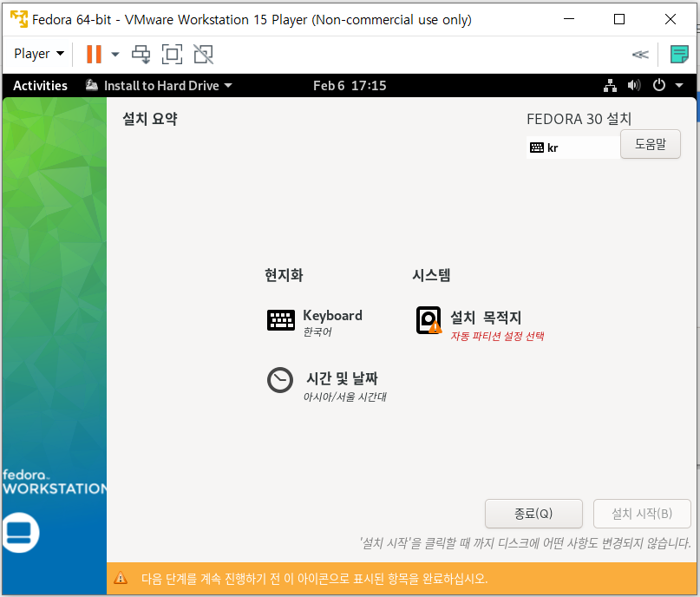The height and width of the screenshot is (597, 700).
Task: Click the 설치 요약 heading
Action: (150, 119)
